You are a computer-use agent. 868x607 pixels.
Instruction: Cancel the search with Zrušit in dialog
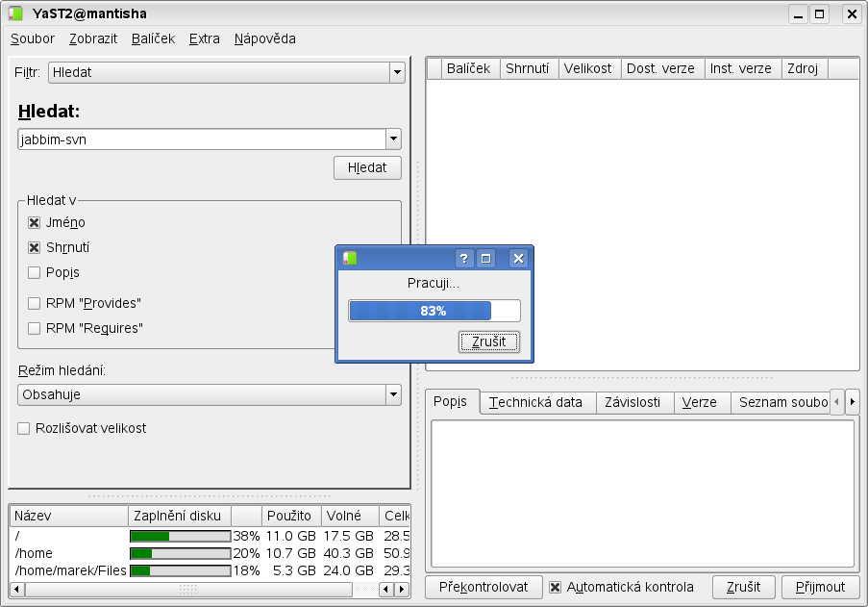click(489, 341)
